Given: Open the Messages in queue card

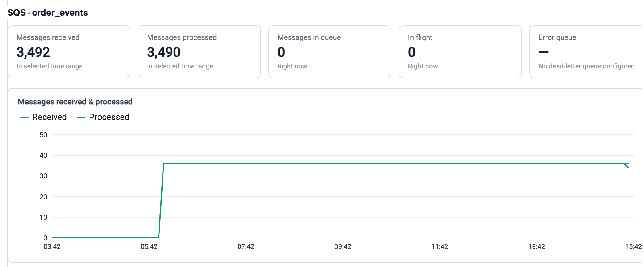Looking at the screenshot, I should [330, 52].
